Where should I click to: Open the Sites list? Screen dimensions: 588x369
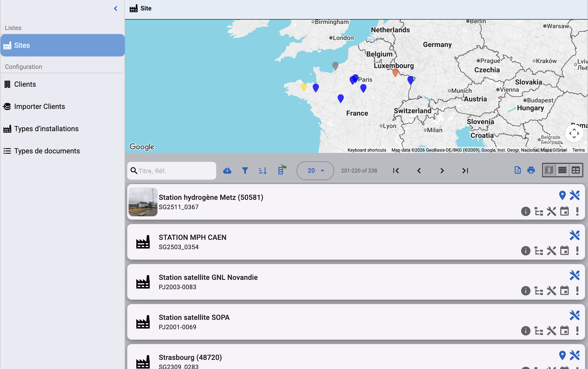(62, 45)
